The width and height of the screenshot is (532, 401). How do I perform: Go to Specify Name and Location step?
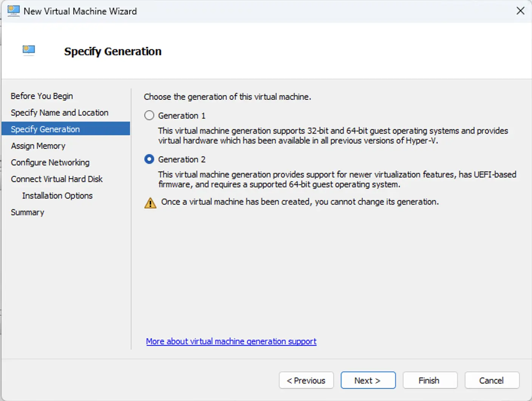coord(59,112)
